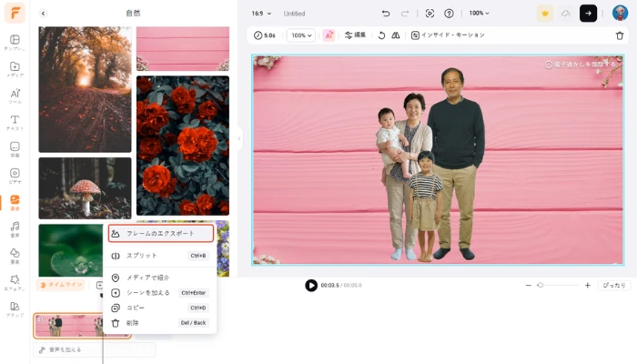The image size is (637, 364).
Task: Select コピー in context menu
Action: point(159,308)
